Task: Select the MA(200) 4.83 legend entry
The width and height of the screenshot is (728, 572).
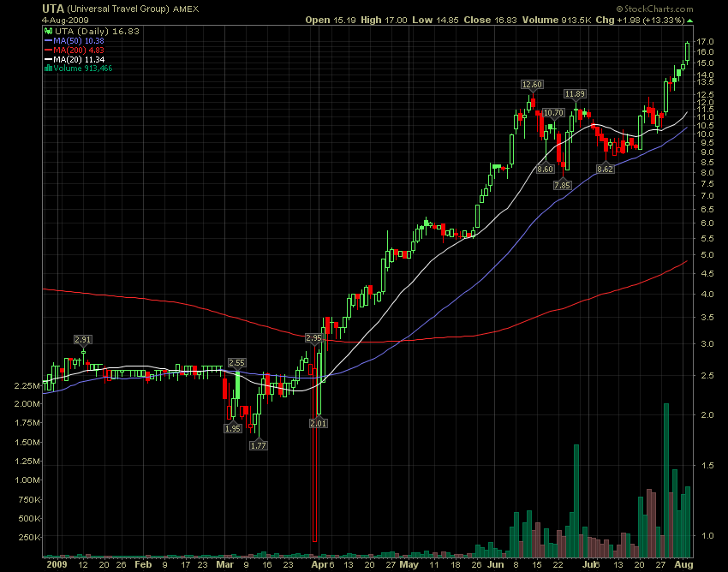Action: pyautogui.click(x=75, y=51)
